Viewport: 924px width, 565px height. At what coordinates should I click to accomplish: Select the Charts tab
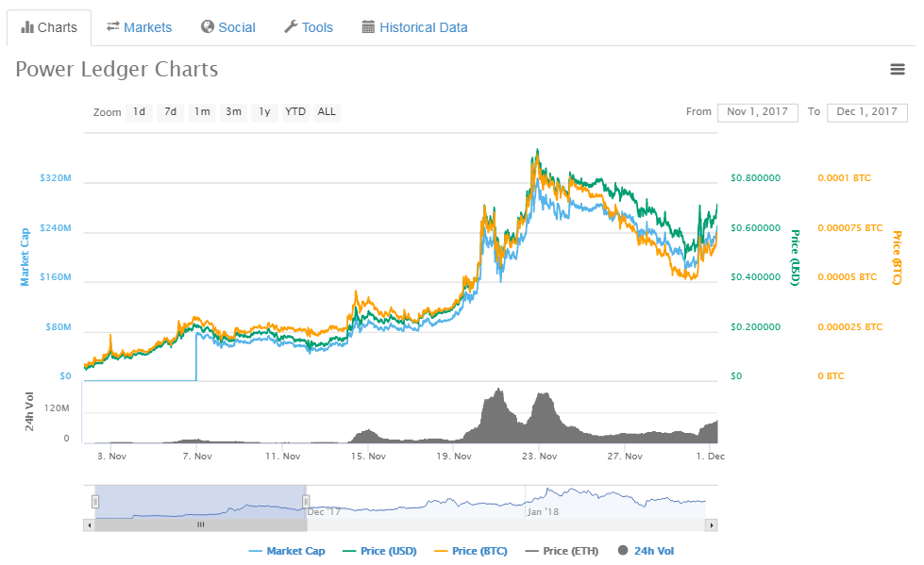pos(49,27)
